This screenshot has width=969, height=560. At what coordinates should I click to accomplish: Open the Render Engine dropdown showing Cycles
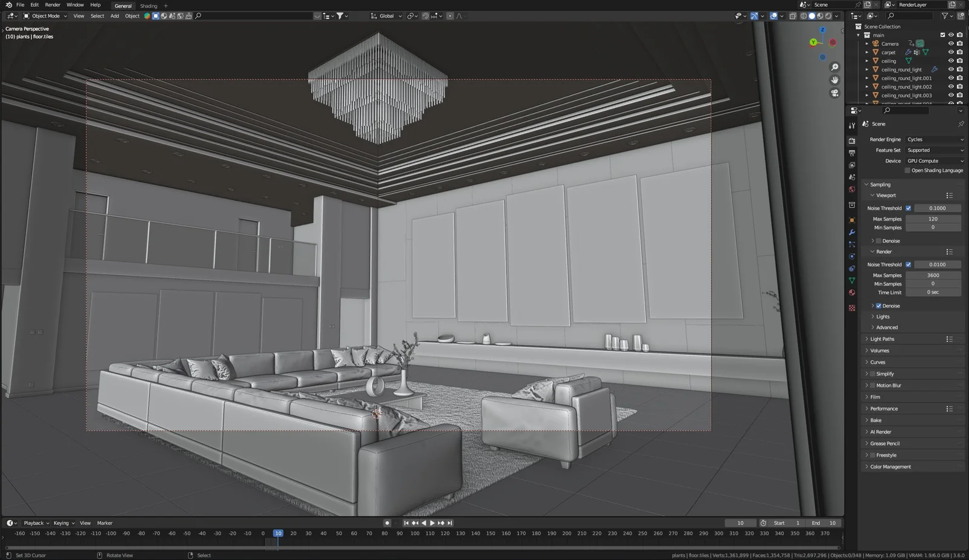pyautogui.click(x=934, y=139)
